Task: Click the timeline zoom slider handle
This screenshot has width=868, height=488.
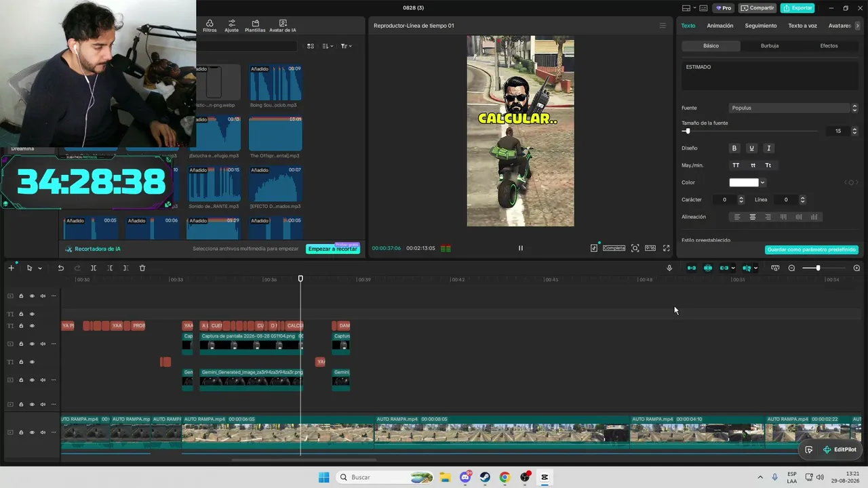Action: point(818,268)
